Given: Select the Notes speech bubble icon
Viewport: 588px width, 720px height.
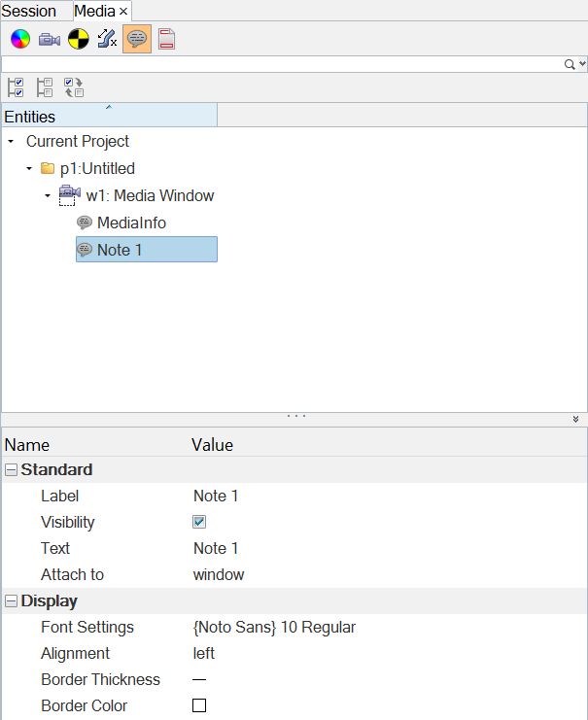Looking at the screenshot, I should tap(137, 40).
